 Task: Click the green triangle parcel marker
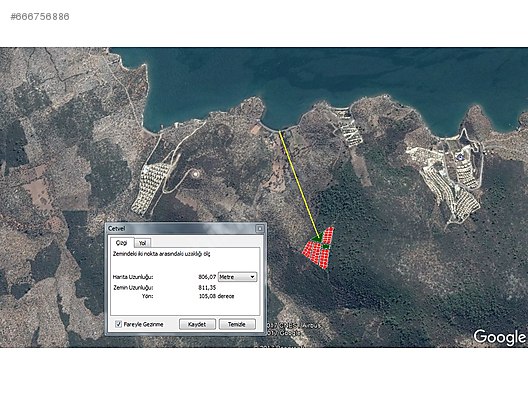tap(316, 238)
